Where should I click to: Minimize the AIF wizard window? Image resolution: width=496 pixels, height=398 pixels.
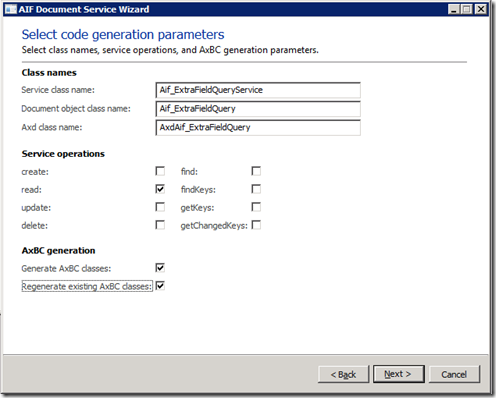point(454,9)
